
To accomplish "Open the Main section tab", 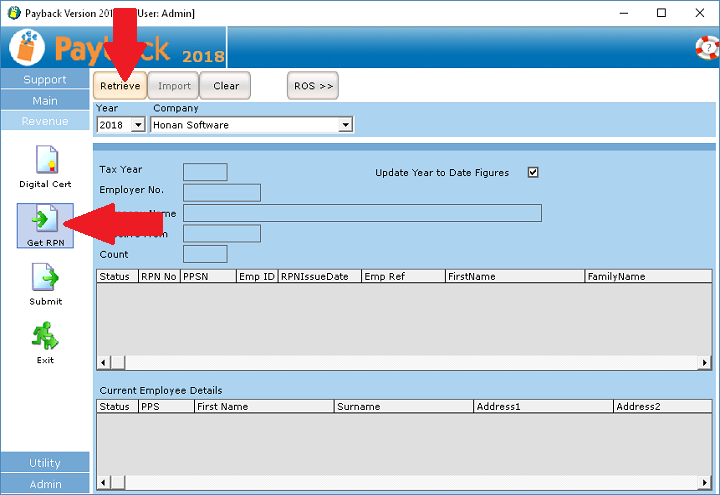I will 45,101.
